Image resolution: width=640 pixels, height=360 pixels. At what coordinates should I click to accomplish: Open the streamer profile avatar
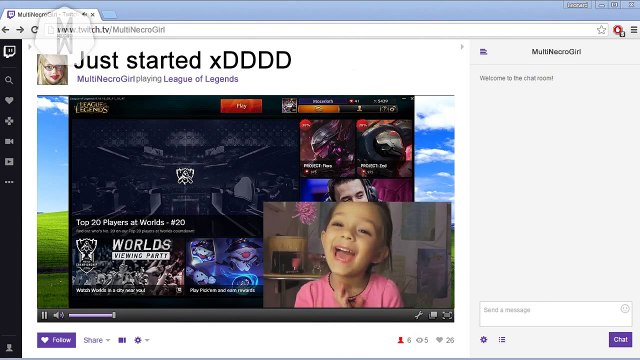click(52, 69)
